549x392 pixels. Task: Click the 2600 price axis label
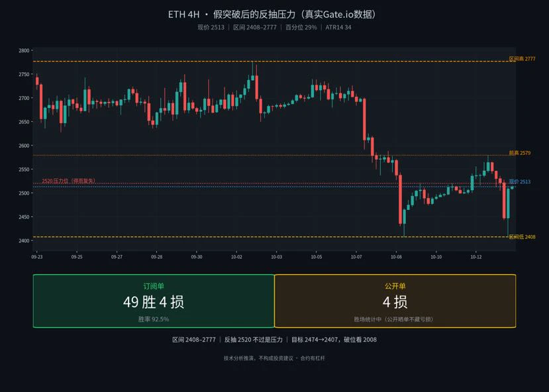(x=24, y=146)
